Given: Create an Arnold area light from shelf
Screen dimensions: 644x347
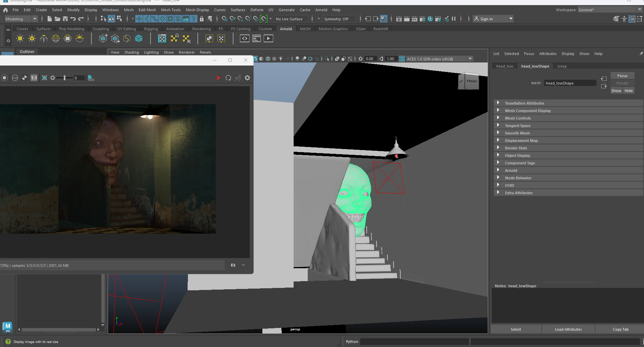Looking at the screenshot, I should [20, 39].
